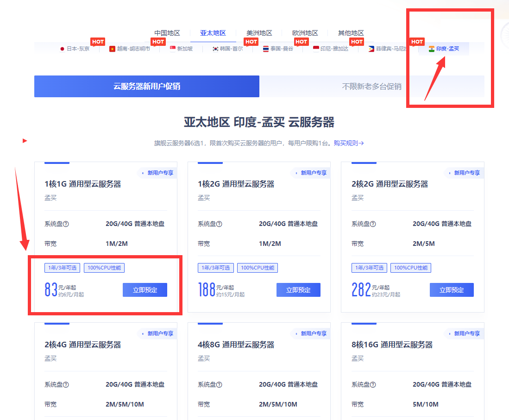This screenshot has width=509, height=420.
Task: Click 立即预定 for the 83元 1核1G server
Action: [x=145, y=290]
